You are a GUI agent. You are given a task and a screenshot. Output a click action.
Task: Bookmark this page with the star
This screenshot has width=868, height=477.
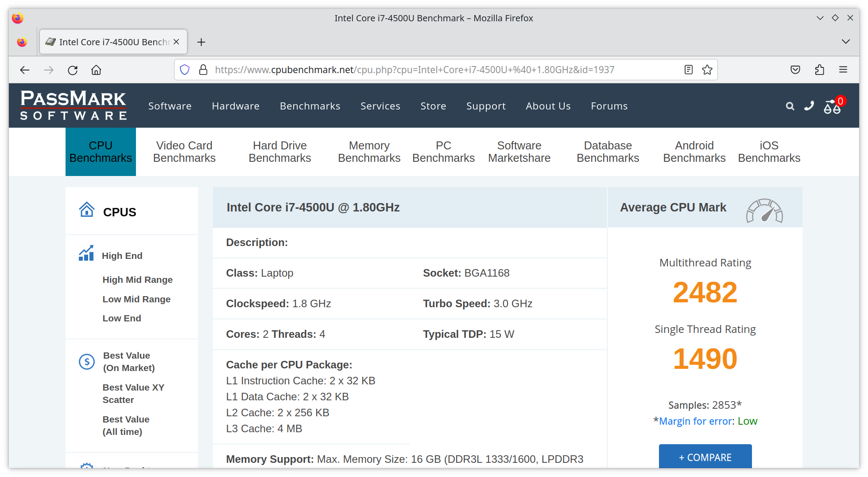click(x=707, y=70)
